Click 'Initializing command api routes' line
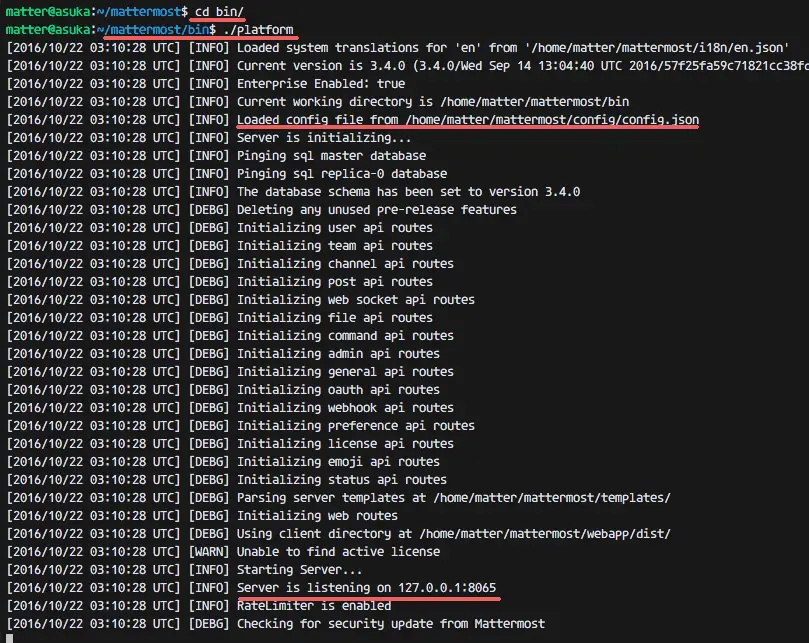Viewport: 809px width, 643px height. [345, 336]
